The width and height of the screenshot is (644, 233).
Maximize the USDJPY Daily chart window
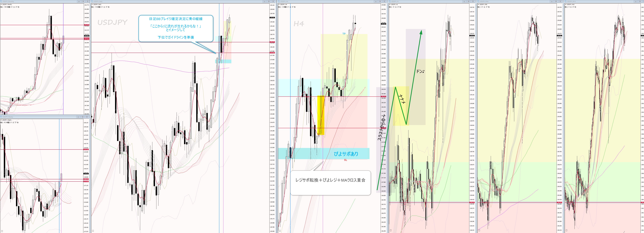coord(269,2)
